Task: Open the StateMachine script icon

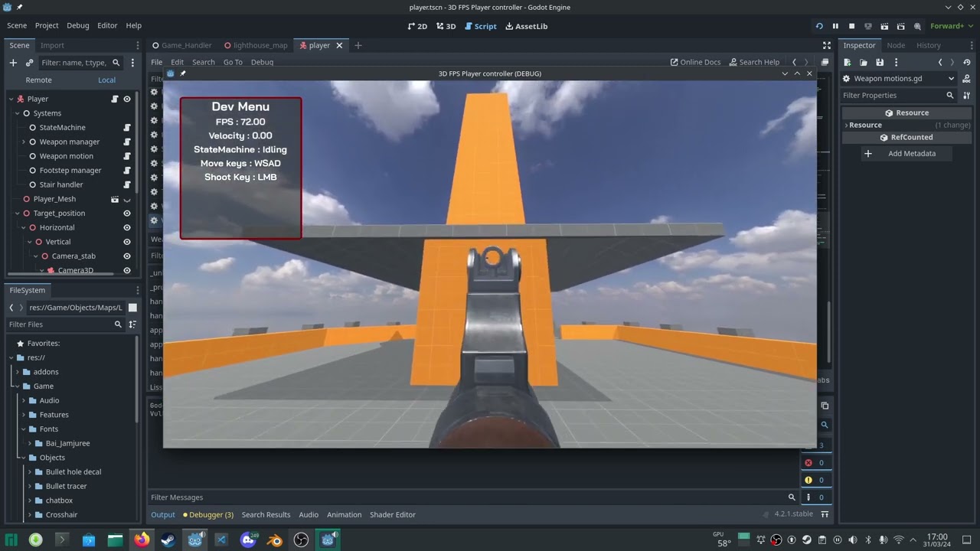Action: pyautogui.click(x=127, y=127)
